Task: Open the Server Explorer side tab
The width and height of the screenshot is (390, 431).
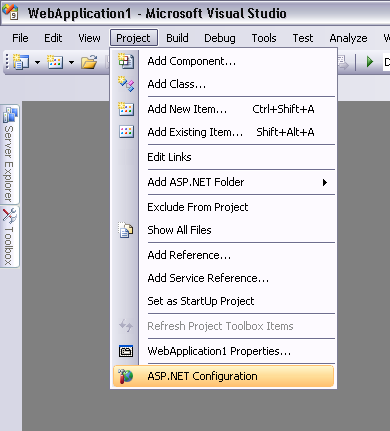Action: coord(10,154)
